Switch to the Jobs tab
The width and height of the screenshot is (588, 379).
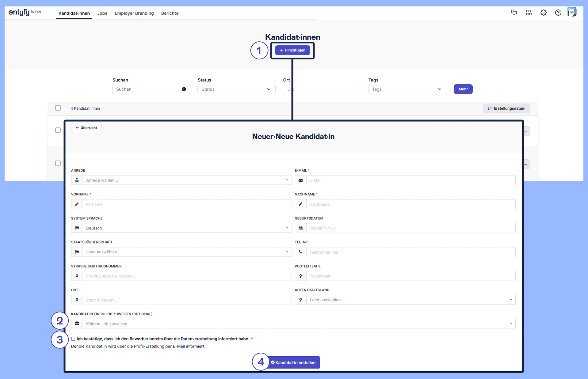coord(102,13)
